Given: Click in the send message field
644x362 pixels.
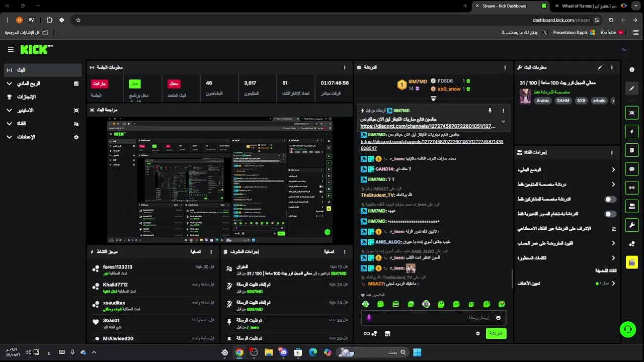Looking at the screenshot, I should (433, 318).
